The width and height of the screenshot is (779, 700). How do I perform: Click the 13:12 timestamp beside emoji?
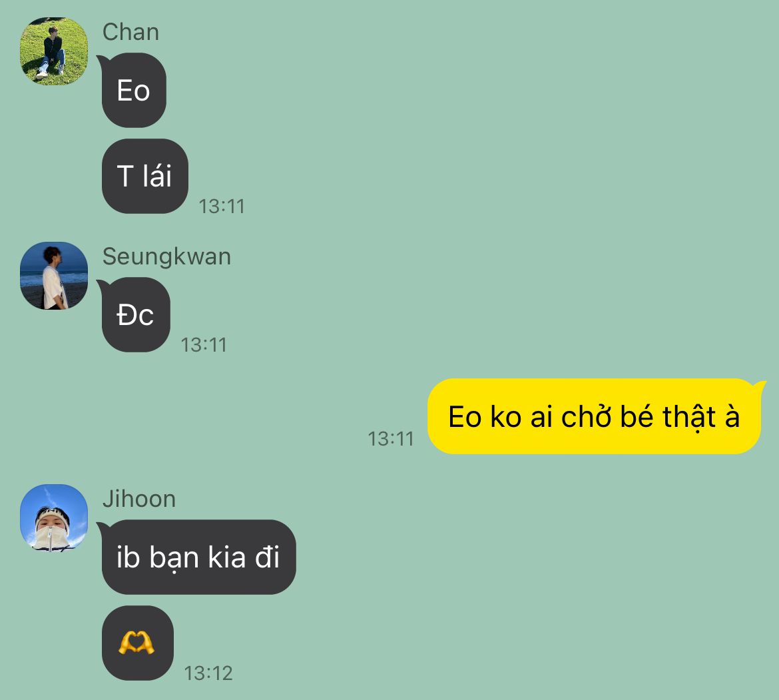[x=208, y=673]
